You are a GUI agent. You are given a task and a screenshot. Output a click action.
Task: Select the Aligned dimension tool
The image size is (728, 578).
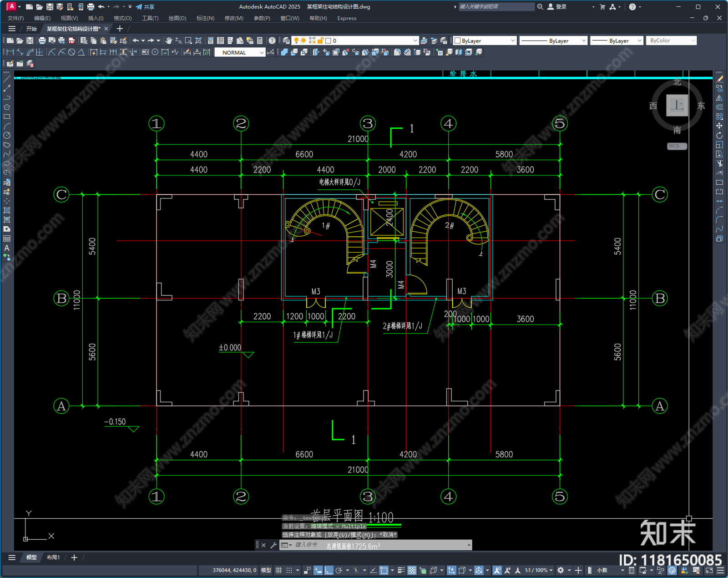(x=20, y=52)
